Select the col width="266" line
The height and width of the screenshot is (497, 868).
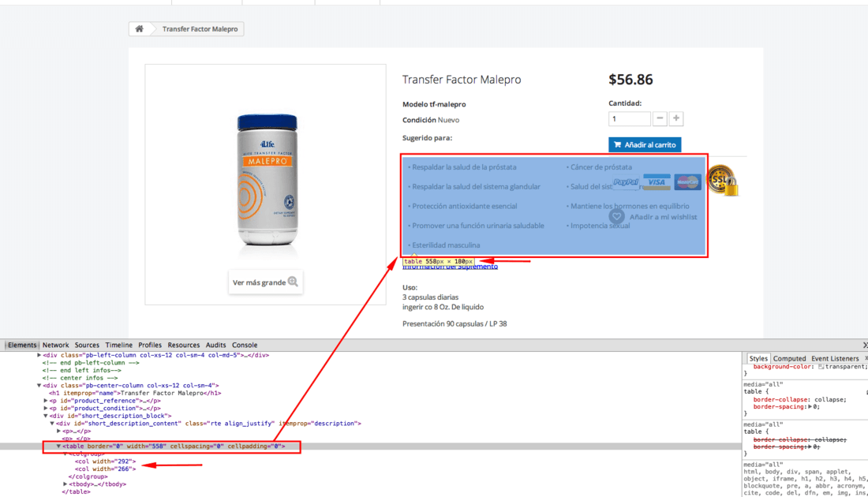point(105,469)
